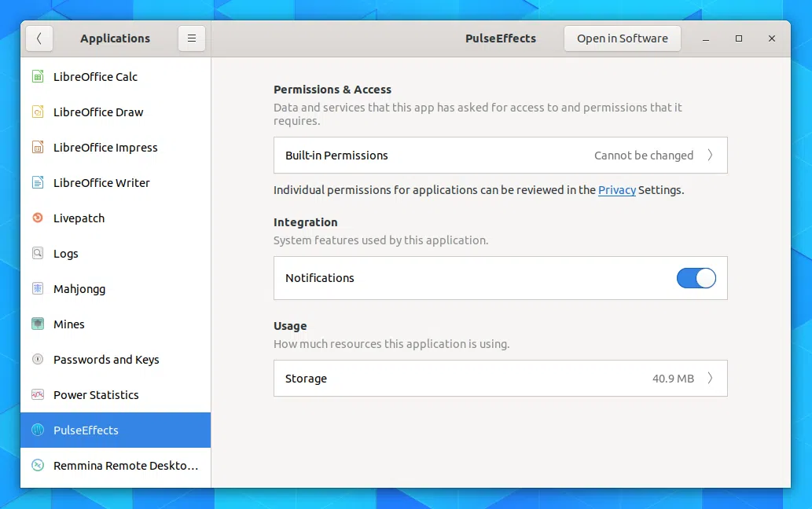Viewport: 812px width, 509px height.
Task: Click the LibreOffice Calc spreadsheet icon
Action: (38, 76)
